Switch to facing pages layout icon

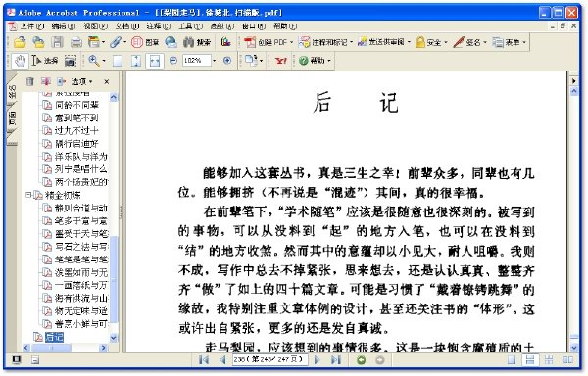567,360
